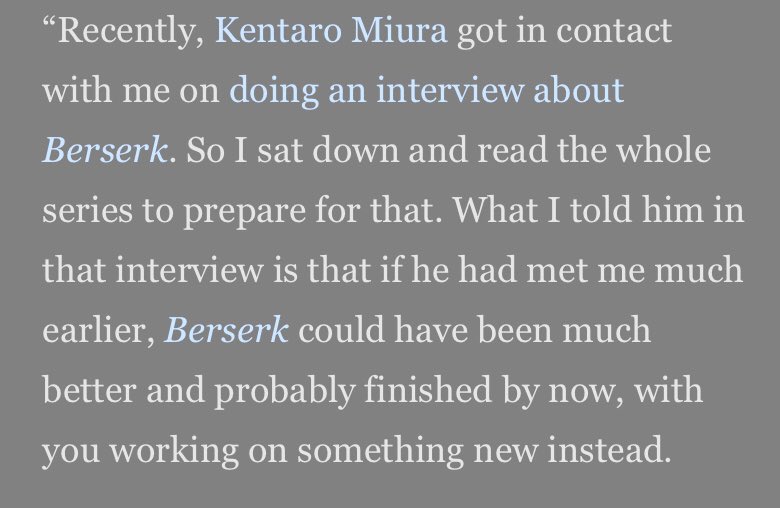This screenshot has width=780, height=508.
Task: Click the words "series to prepare"
Action: [174, 211]
